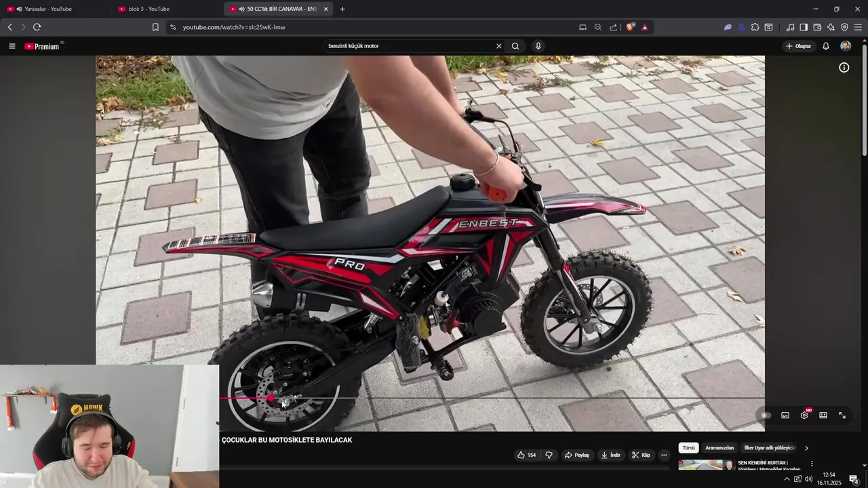Open player settings gear

pyautogui.click(x=804, y=415)
